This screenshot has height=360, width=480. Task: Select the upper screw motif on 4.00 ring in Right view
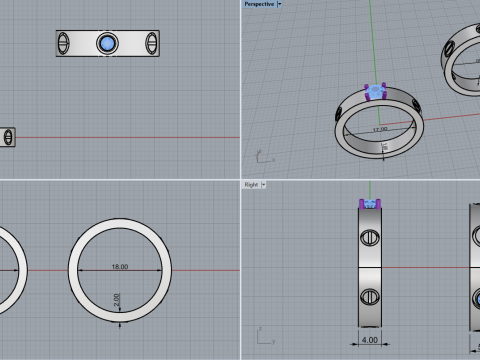370,238
